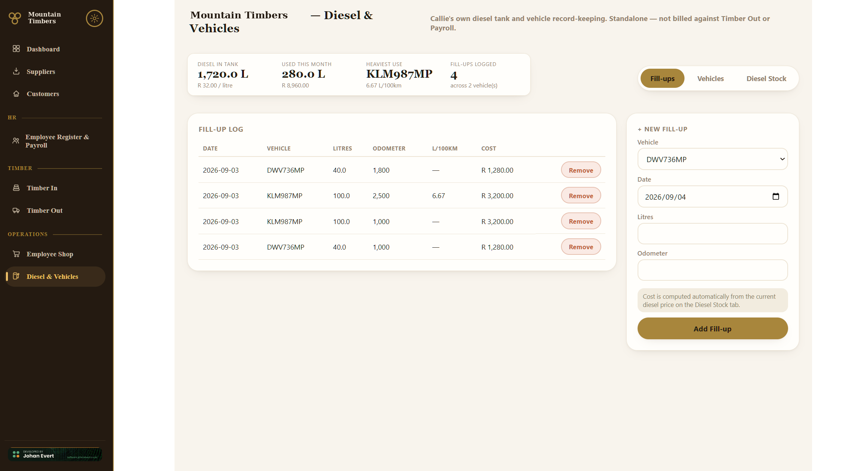Click the Customers house icon

[16, 94]
